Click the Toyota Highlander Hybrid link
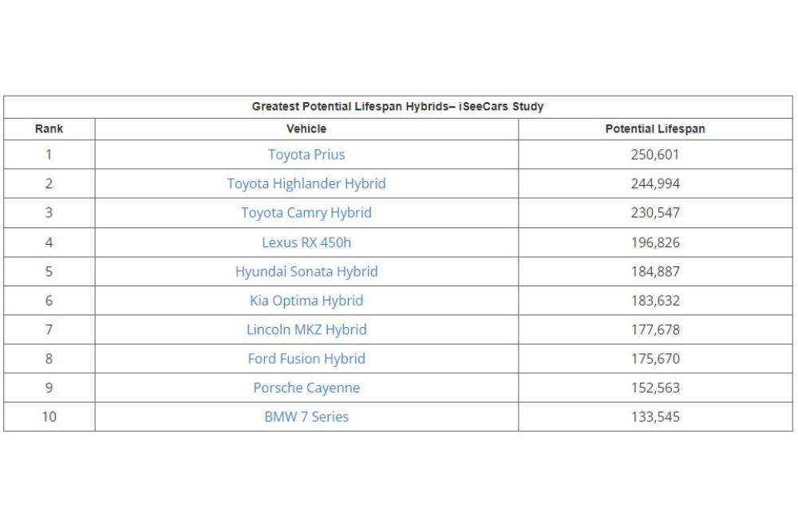Viewport: 798px width, 532px height. 306,183
